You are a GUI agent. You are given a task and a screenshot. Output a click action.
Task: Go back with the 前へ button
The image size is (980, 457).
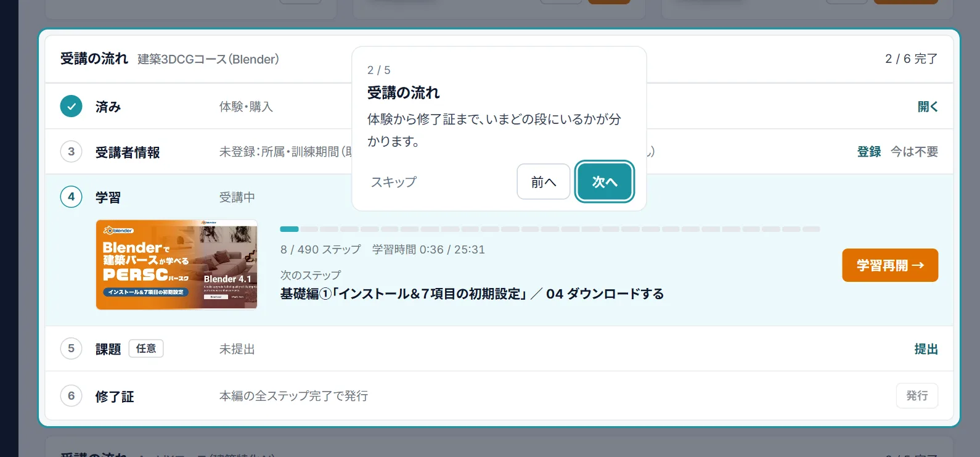544,182
